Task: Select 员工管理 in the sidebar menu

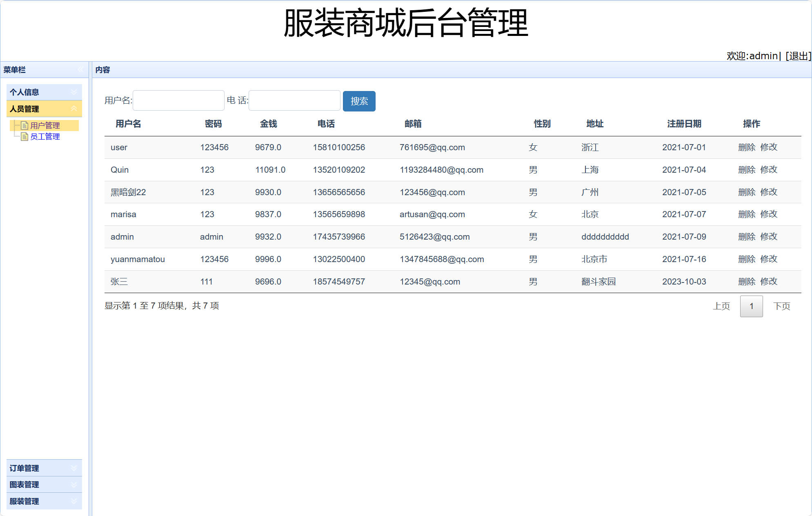Action: point(45,136)
